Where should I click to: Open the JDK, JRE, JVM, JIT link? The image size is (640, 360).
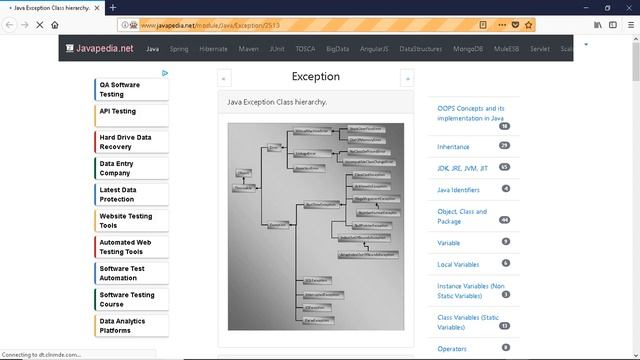[462, 168]
